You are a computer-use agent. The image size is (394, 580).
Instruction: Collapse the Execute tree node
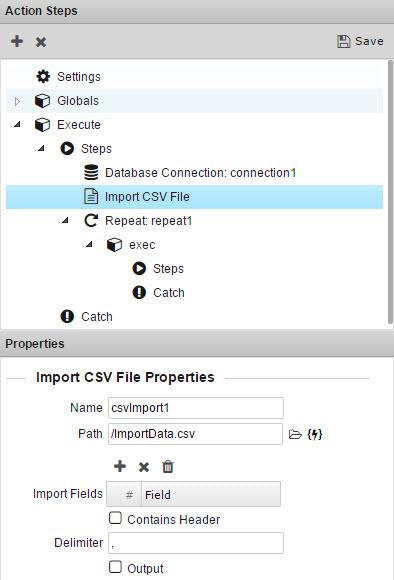coord(17,125)
